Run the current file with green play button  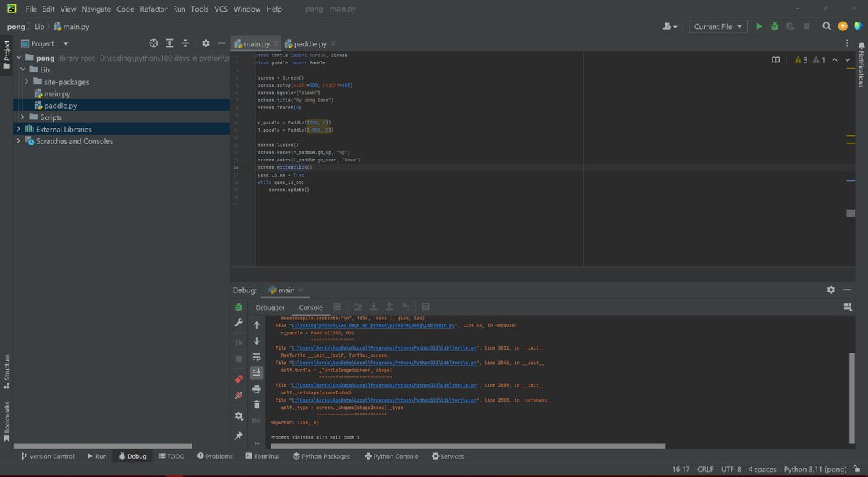tap(759, 26)
